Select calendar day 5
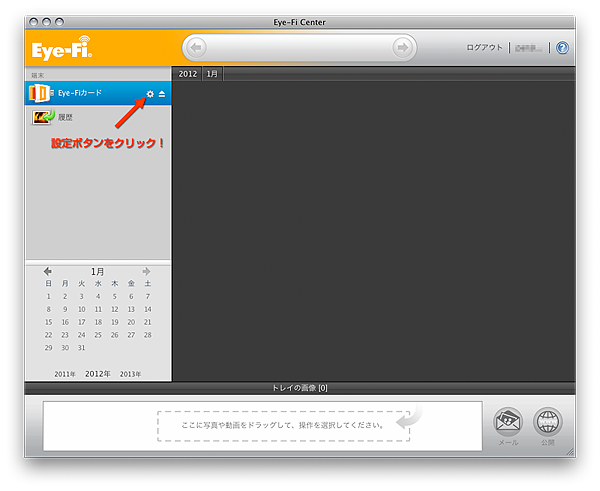Screen dimensions: 600x491 [114, 296]
